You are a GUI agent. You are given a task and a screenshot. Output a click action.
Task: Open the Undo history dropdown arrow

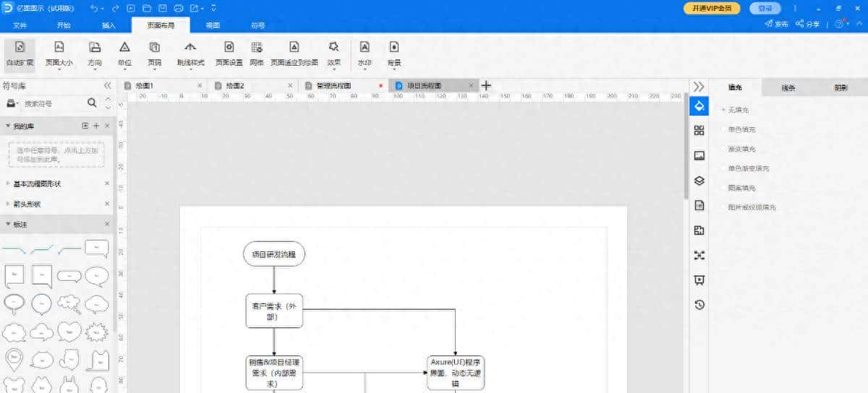coord(103,9)
